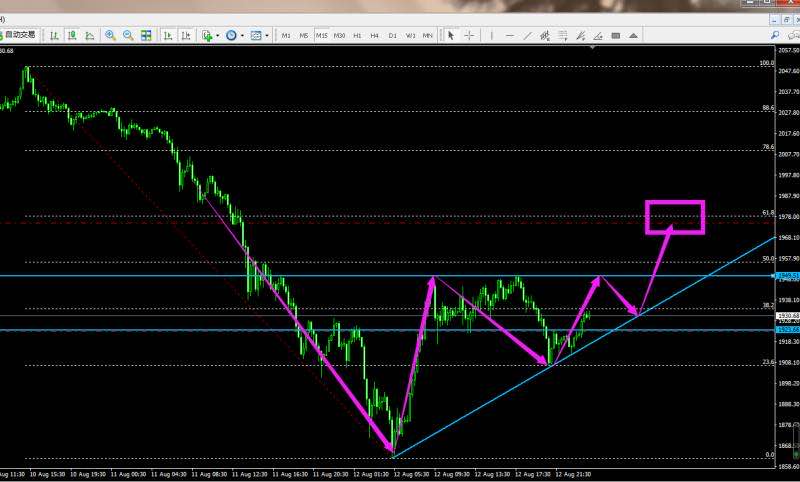Viewport: 800px width, 482px height.
Task: Select M30 timeframe
Action: (x=339, y=35)
